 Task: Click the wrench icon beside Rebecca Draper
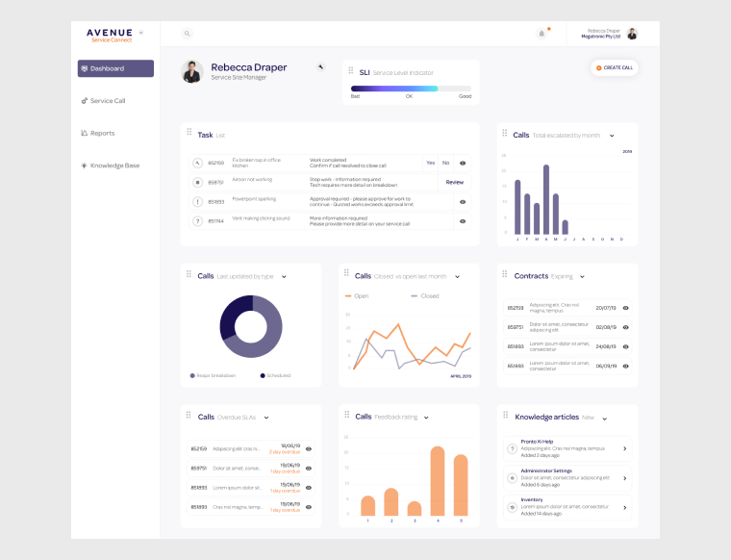point(320,67)
